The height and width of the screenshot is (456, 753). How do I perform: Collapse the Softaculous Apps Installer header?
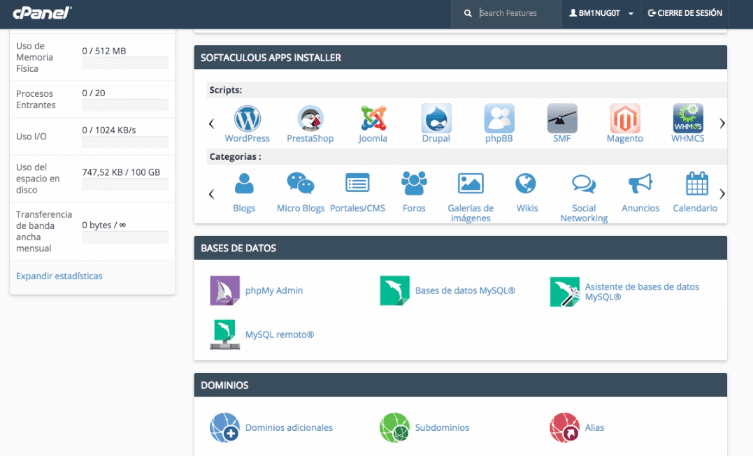461,58
